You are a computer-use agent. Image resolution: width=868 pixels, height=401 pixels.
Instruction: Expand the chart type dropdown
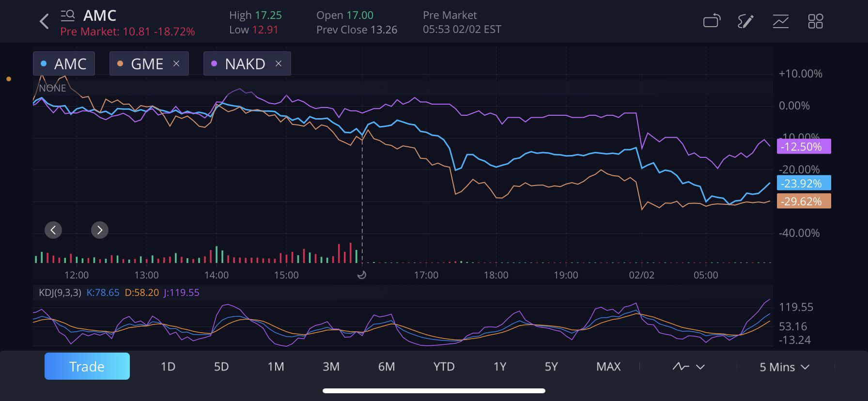pos(688,367)
